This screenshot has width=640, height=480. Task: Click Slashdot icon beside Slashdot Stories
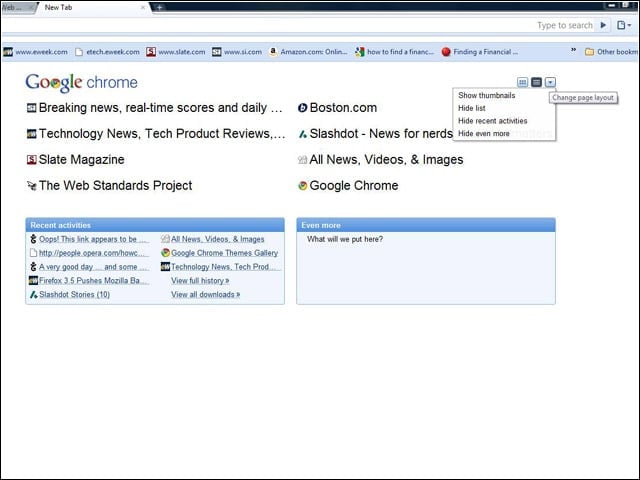coord(33,295)
